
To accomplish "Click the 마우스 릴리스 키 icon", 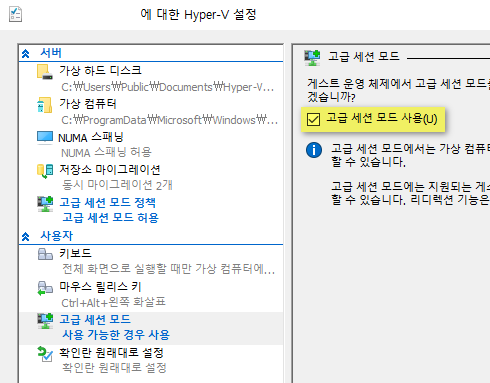I will pyautogui.click(x=45, y=288).
